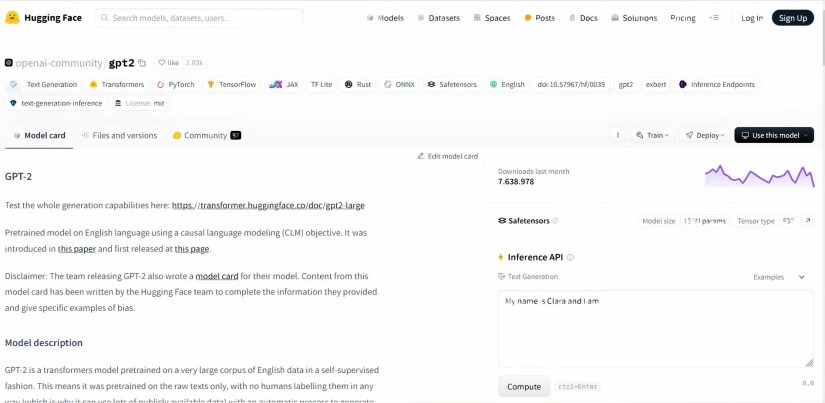825x403 pixels.
Task: Copy the gpt2 model name icon
Action: coord(142,63)
